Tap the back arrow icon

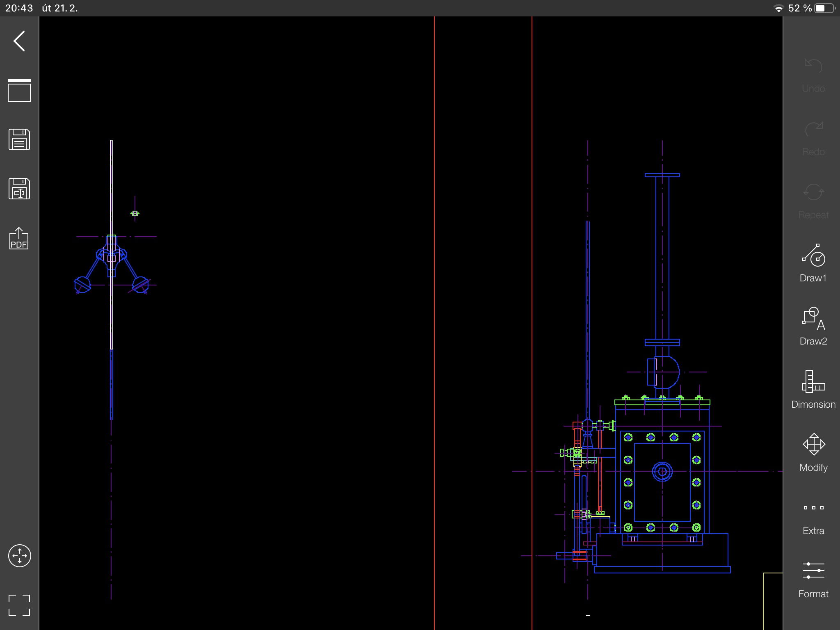19,41
